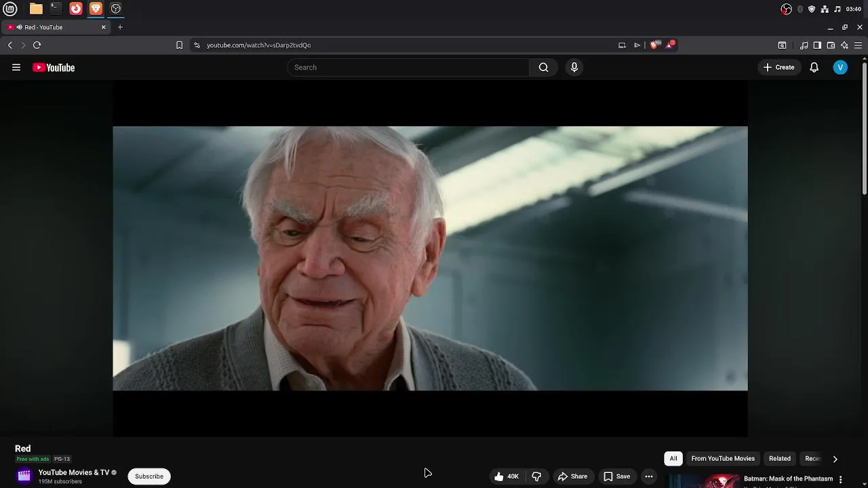Focus the YouTube search field
Screen dimensions: 868x488
408,67
